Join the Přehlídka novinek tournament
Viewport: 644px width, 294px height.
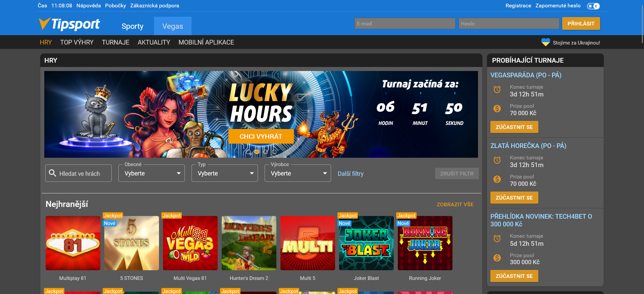[x=514, y=276]
